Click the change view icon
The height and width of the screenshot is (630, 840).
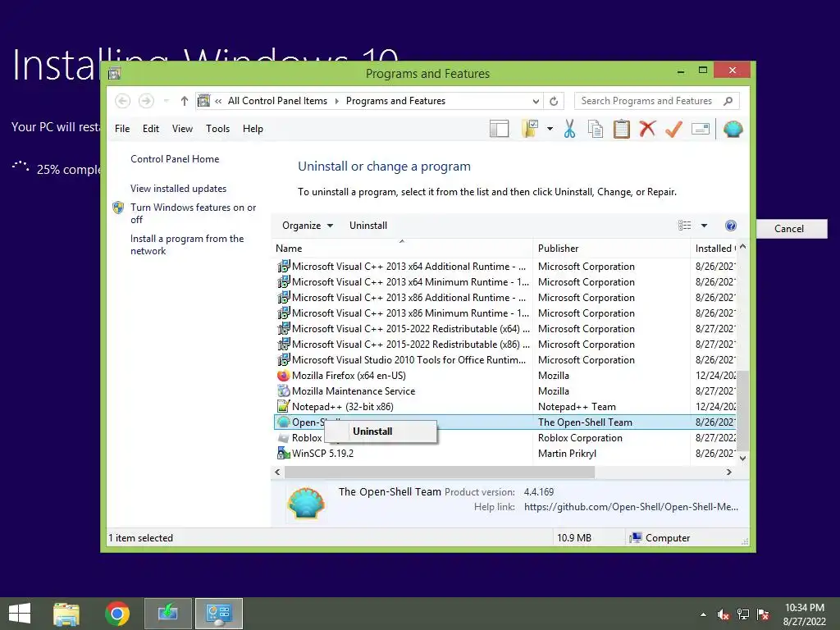tap(684, 226)
